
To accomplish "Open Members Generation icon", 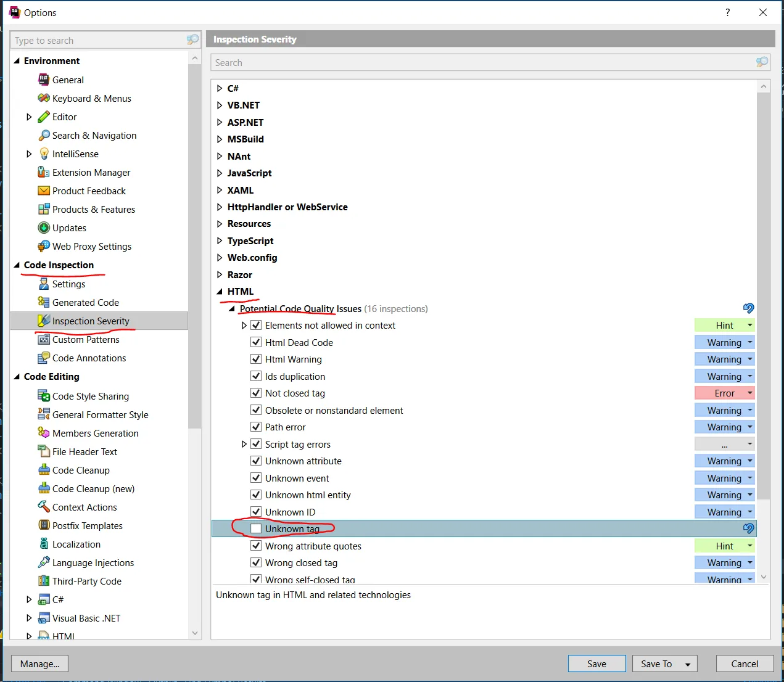I will pos(44,433).
